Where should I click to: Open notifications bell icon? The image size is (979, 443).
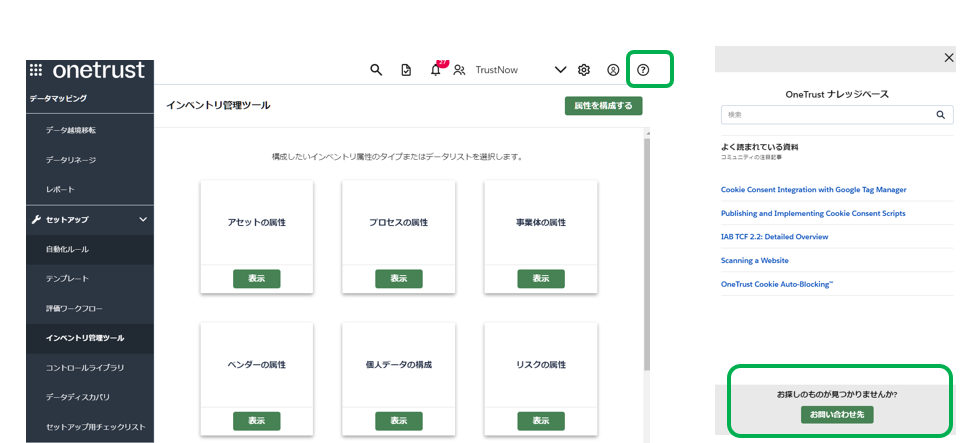(435, 70)
